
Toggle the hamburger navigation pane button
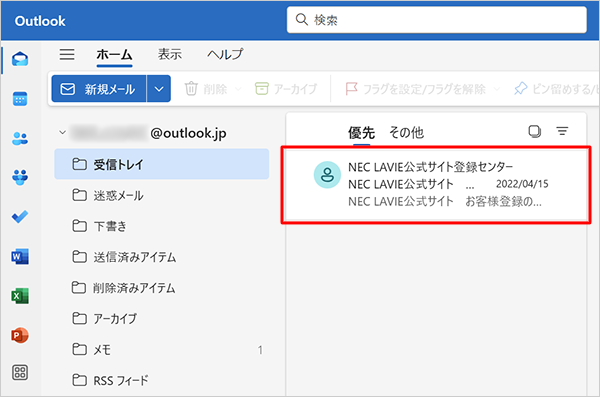[67, 54]
